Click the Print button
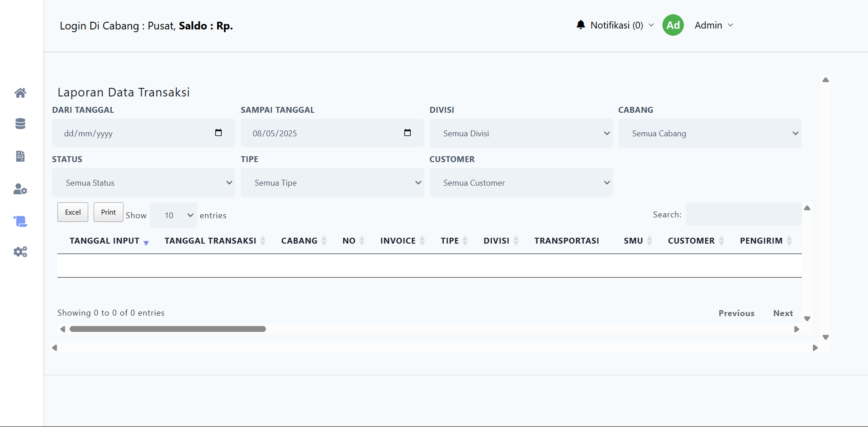Screen dimensions: 868x427 coord(108,212)
